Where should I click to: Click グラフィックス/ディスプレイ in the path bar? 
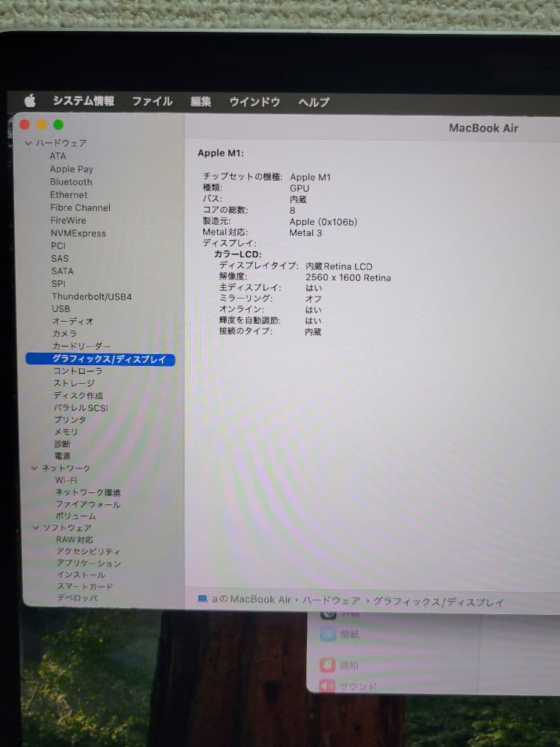point(438,602)
